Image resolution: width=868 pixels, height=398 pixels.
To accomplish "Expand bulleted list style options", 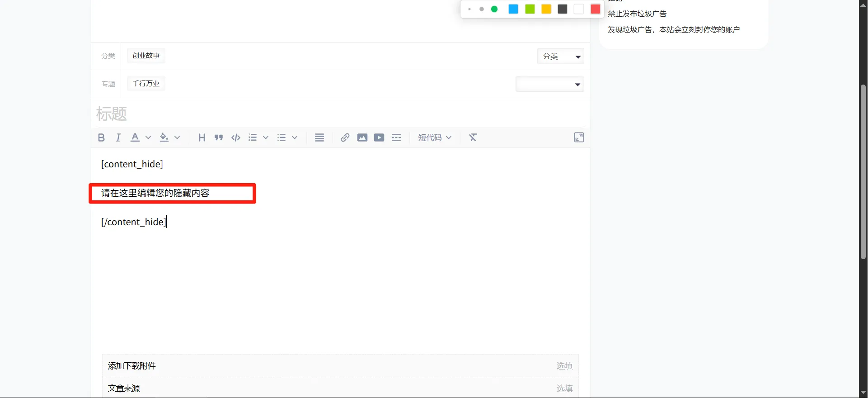I will tap(295, 137).
